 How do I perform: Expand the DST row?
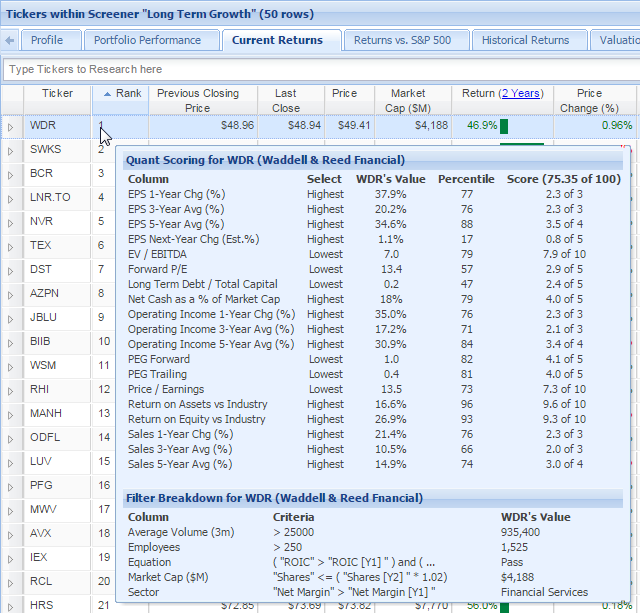click(11, 271)
